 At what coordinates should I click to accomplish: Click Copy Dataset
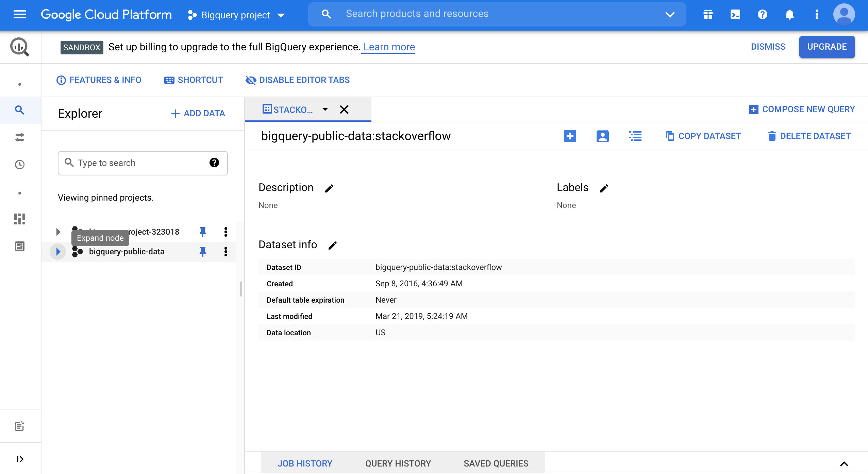703,136
